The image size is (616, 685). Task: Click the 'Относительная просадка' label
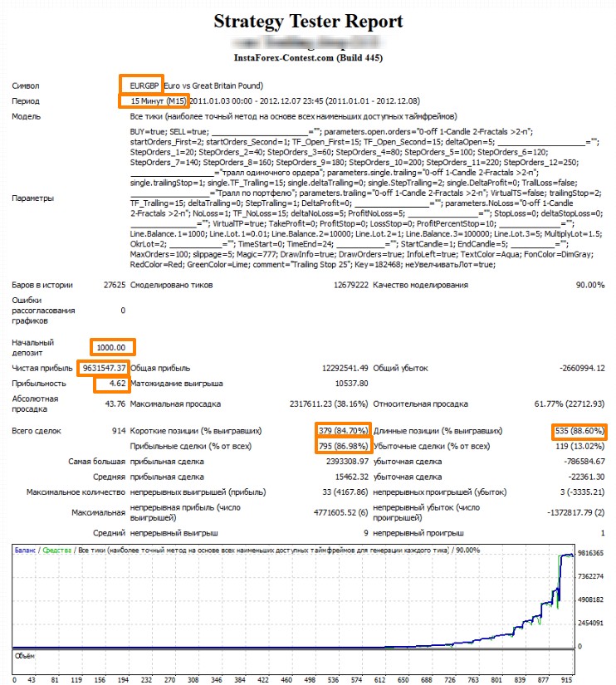(x=420, y=404)
